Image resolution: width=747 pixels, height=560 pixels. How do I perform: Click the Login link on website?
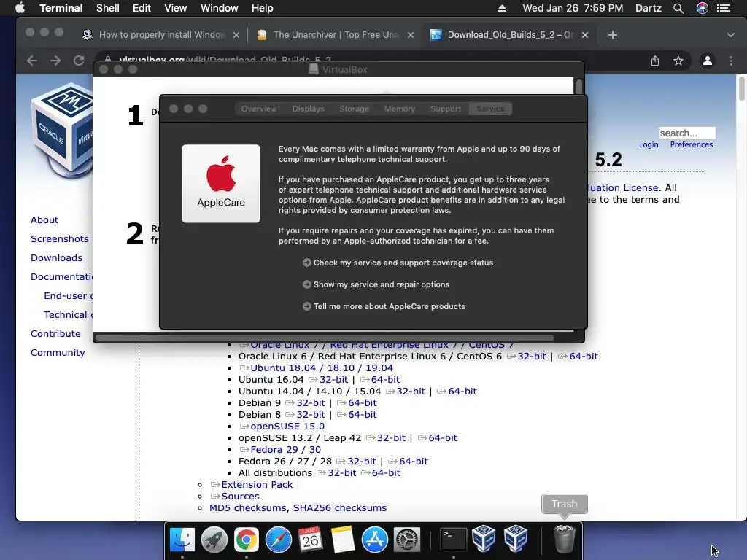(x=649, y=144)
